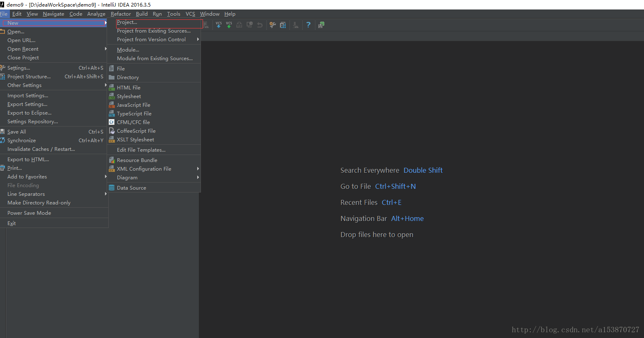Select Export to HTML... menu entry
The height and width of the screenshot is (338, 644).
[x=54, y=160]
